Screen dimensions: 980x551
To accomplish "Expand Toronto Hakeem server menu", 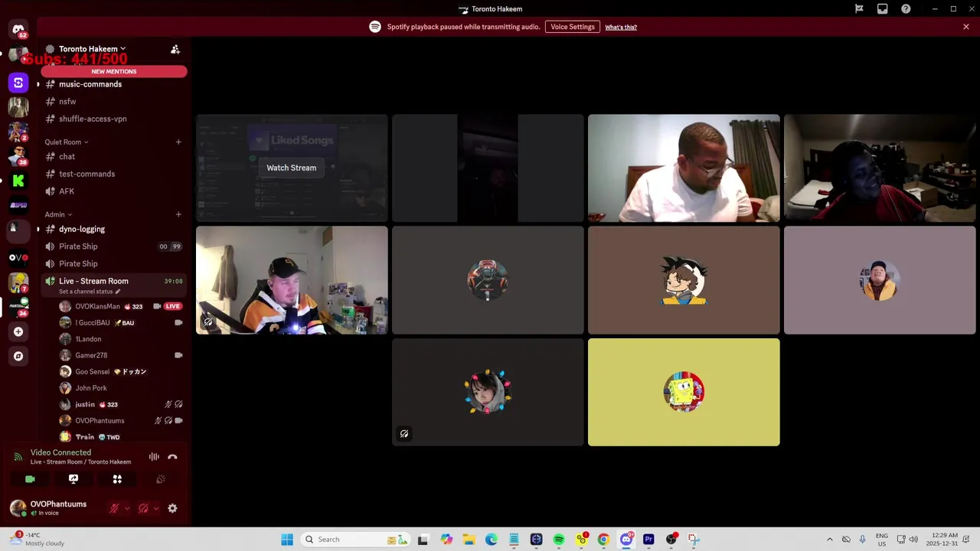I will [x=92, y=49].
